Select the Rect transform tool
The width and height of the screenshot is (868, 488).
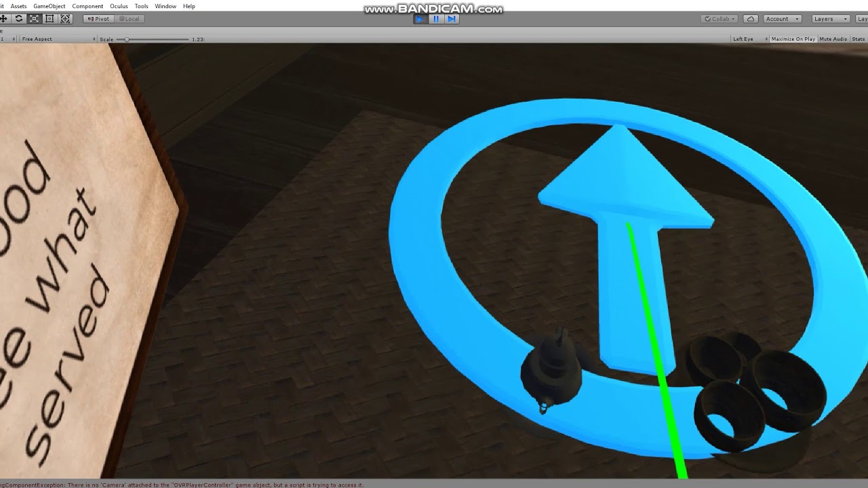[x=50, y=19]
